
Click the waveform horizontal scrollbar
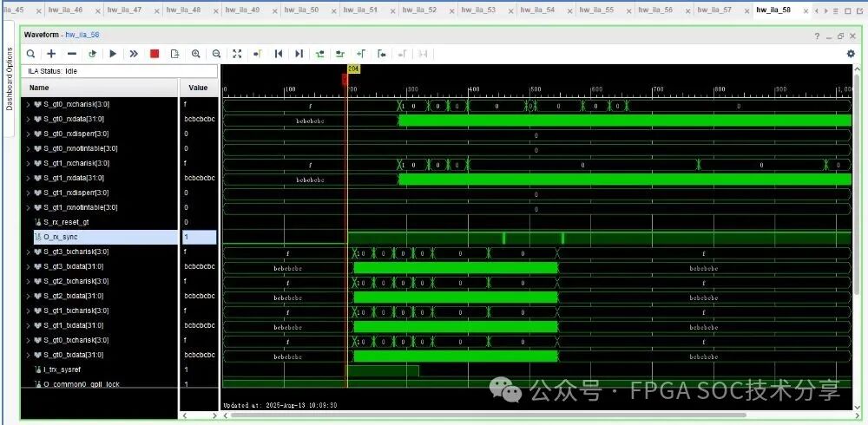[x=488, y=415]
